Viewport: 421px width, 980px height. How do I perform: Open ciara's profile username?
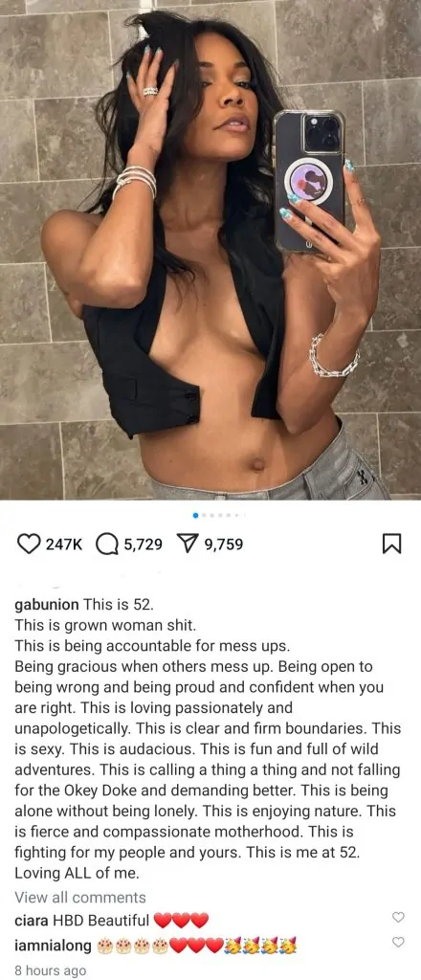(30, 920)
